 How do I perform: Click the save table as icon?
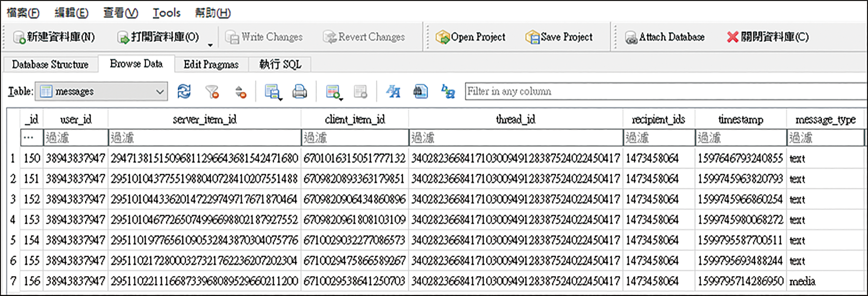pyautogui.click(x=273, y=92)
